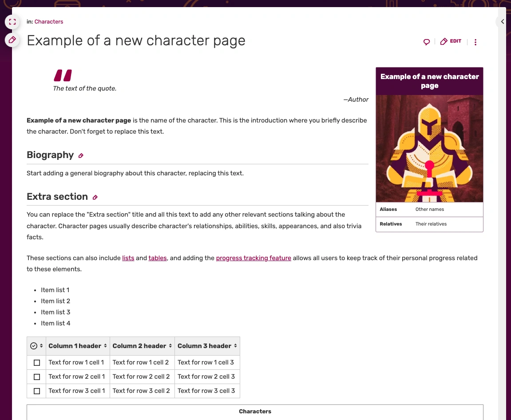Follow the progress tracking feature link

pos(254,258)
